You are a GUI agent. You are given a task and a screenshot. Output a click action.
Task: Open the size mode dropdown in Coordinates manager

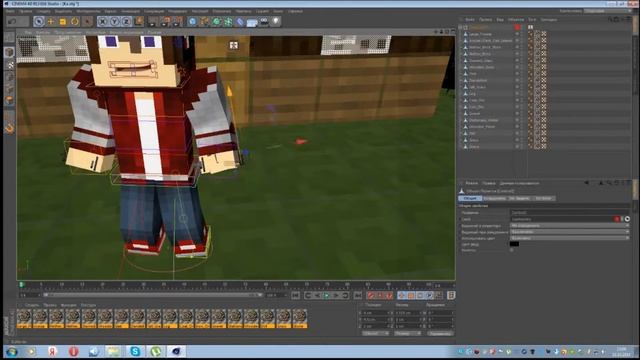click(407, 333)
